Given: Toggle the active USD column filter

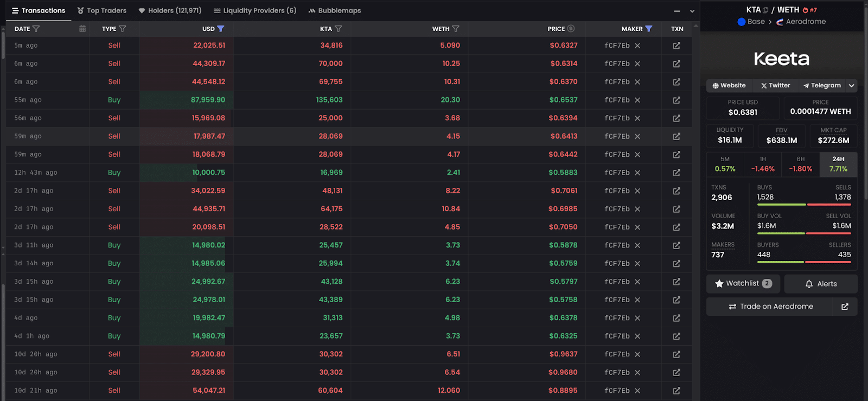Looking at the screenshot, I should coord(220,29).
